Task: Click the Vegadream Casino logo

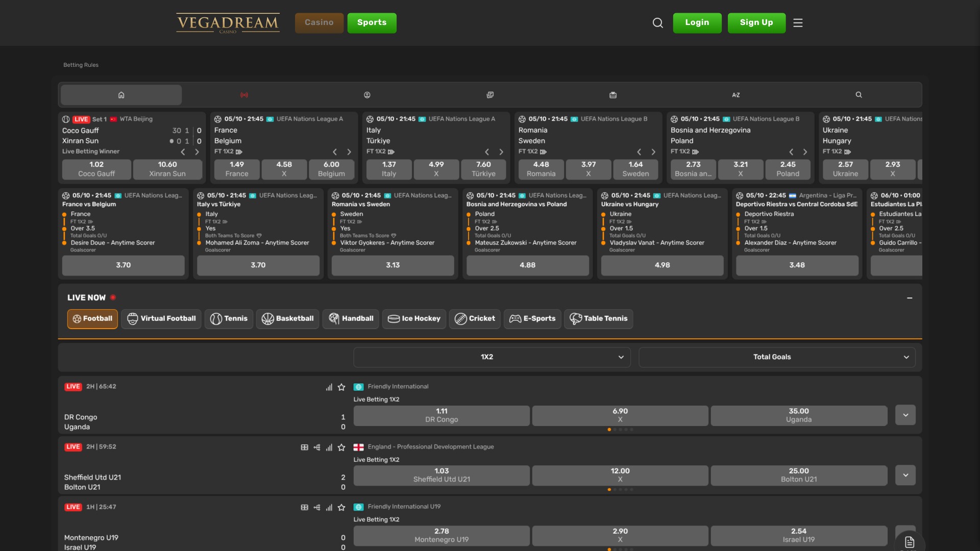Action: tap(228, 23)
